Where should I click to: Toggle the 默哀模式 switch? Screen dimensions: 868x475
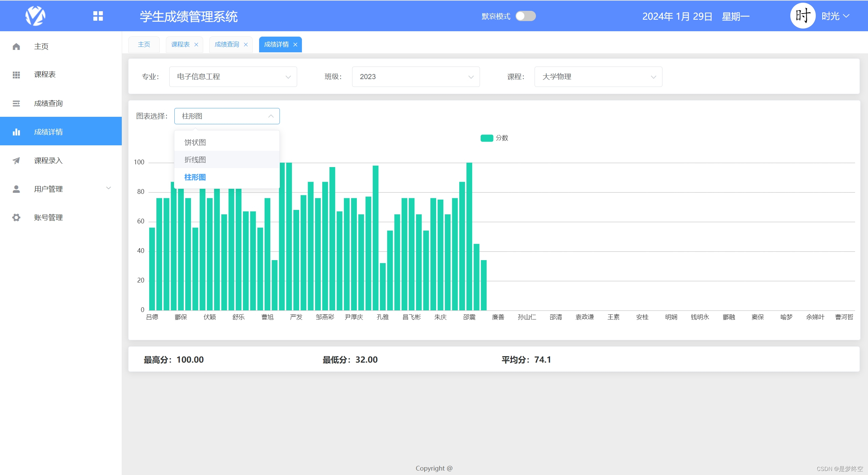pyautogui.click(x=525, y=16)
